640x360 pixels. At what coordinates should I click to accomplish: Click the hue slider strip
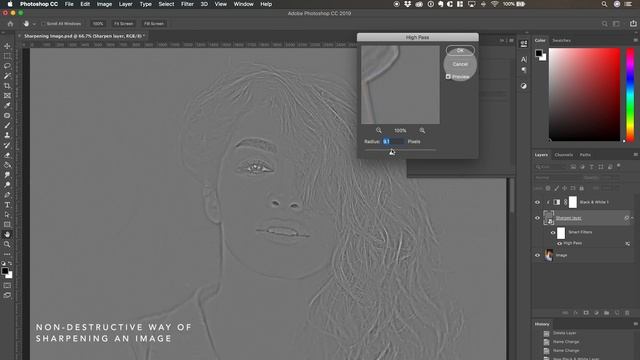630,95
